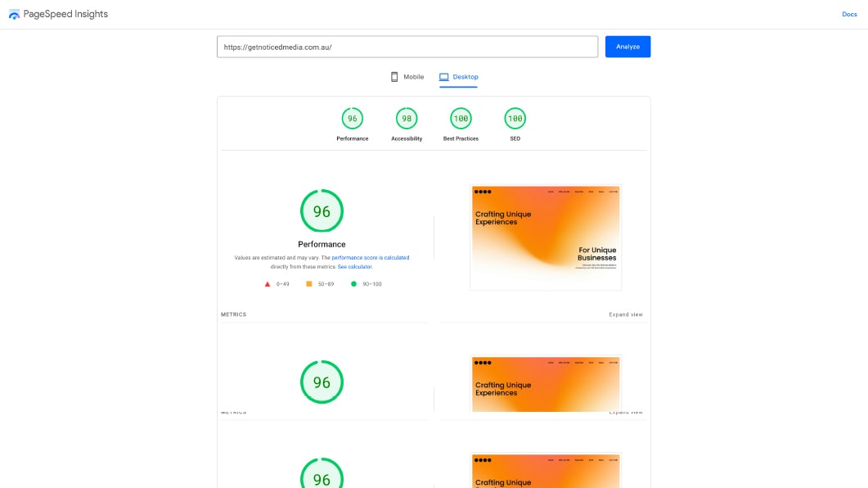Open the 'See calculator' link
This screenshot has height=488, width=868.
point(354,266)
